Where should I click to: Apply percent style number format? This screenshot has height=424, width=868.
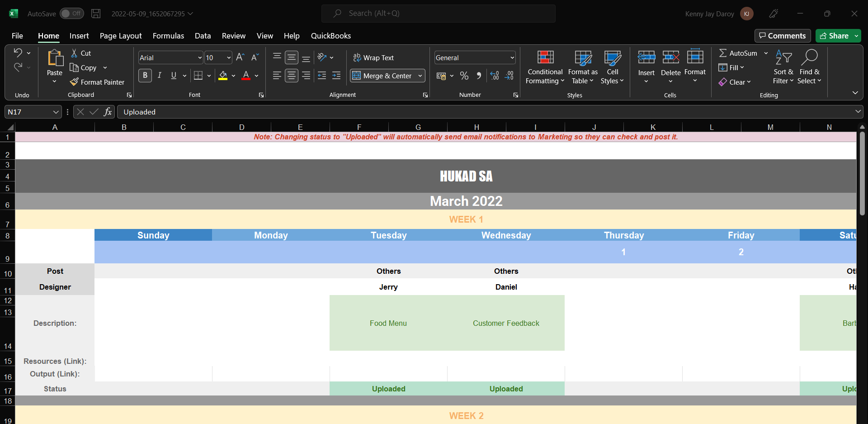click(x=464, y=76)
